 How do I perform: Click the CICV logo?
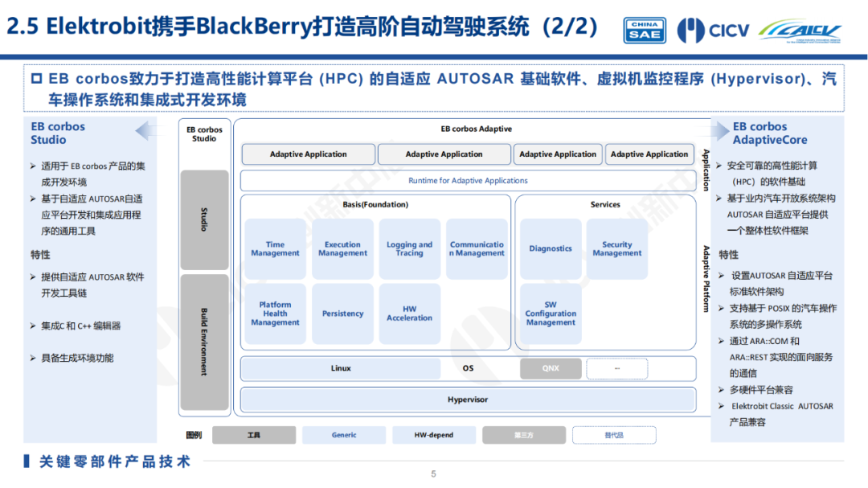713,31
